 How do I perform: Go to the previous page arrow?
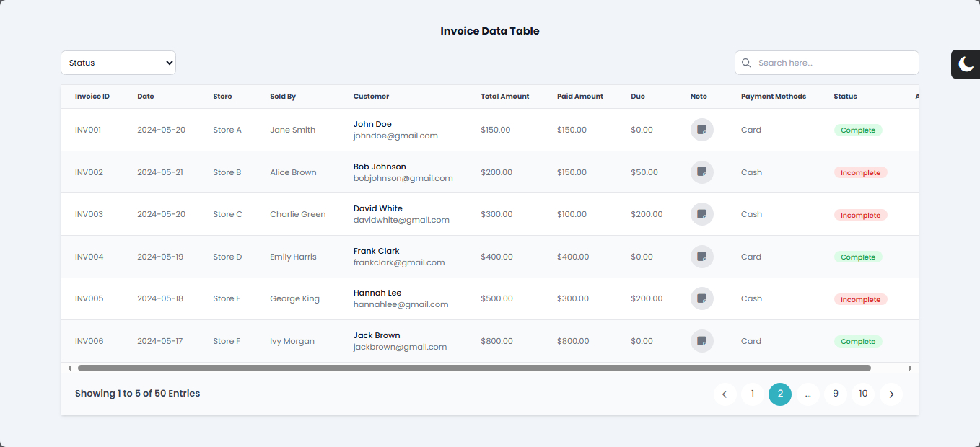pos(725,394)
